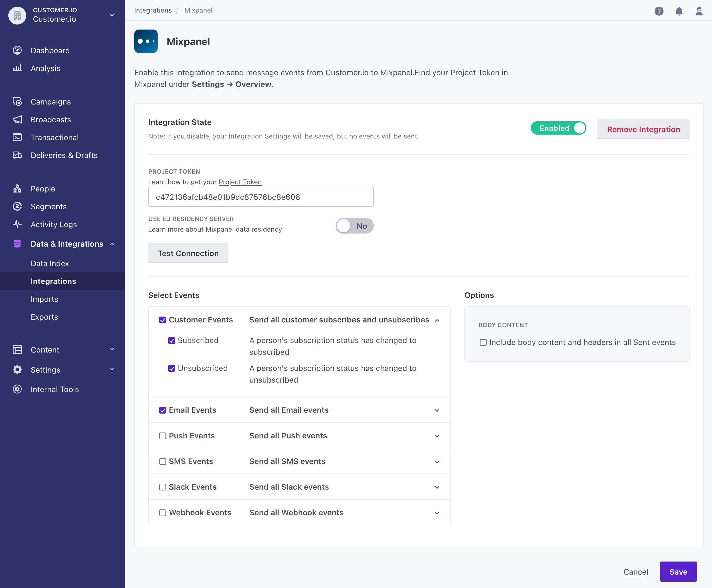Click the Remove Integration button

[x=643, y=129]
